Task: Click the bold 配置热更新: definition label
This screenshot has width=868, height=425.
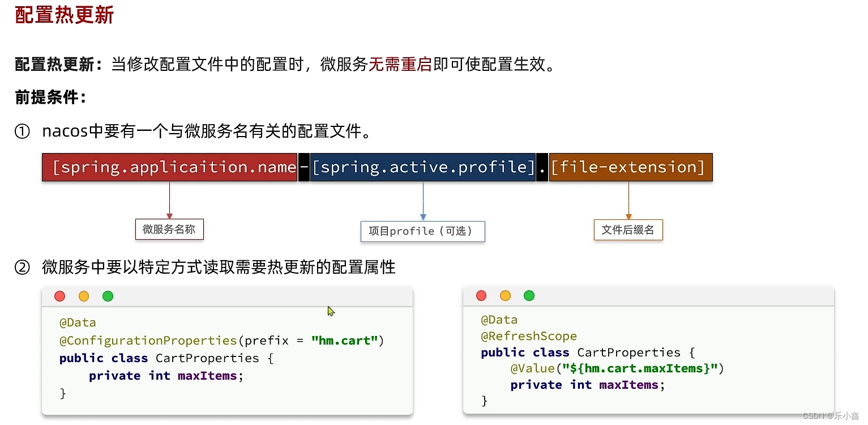Action: coord(58,64)
